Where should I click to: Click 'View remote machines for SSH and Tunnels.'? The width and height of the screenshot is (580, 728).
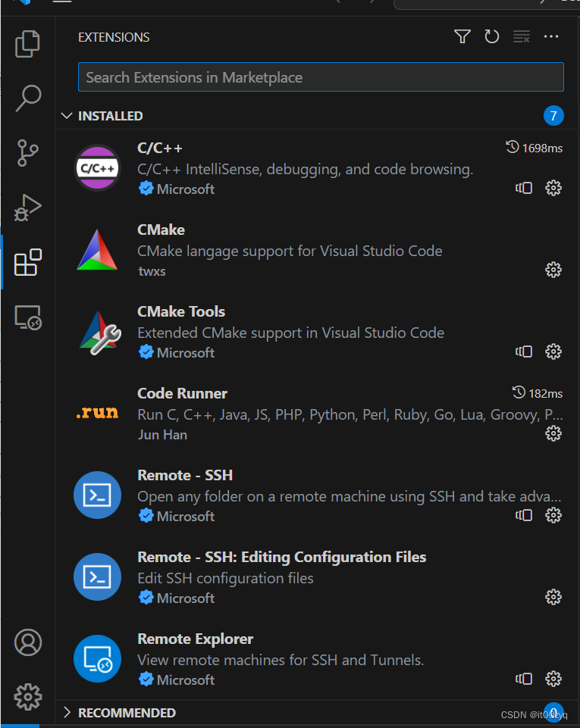[281, 660]
